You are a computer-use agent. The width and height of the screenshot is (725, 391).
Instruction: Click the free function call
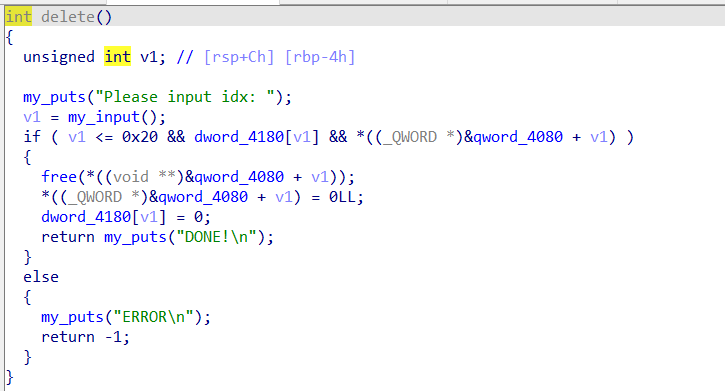[59, 177]
